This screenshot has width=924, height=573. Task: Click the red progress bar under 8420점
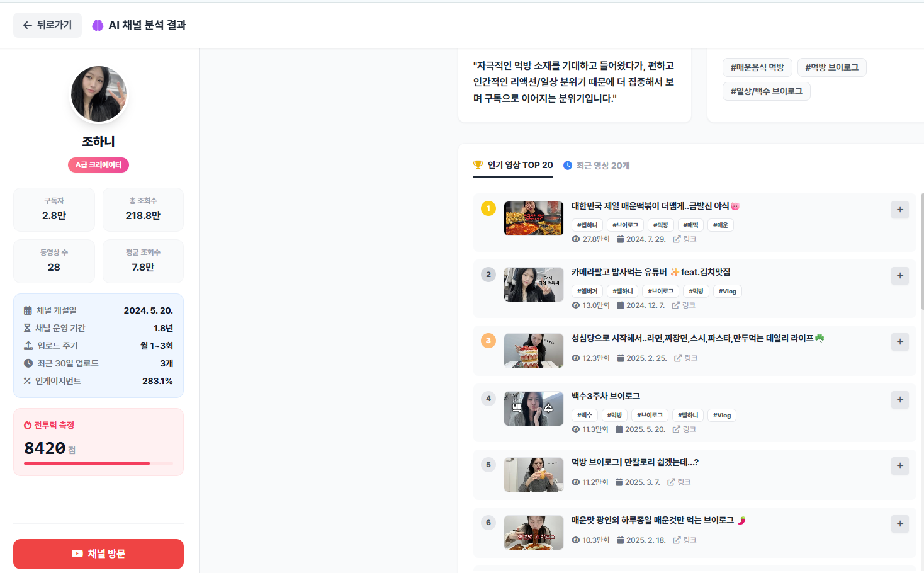[x=98, y=463]
